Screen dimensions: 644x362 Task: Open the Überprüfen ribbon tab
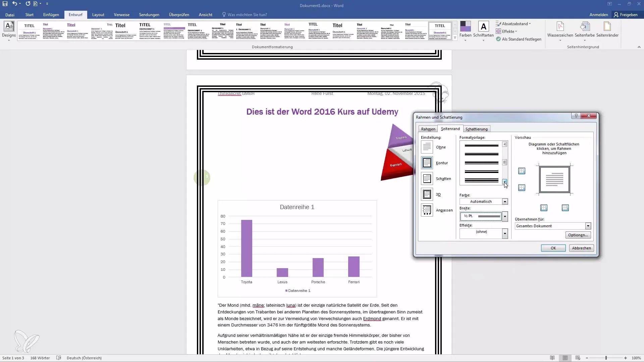coord(179,15)
